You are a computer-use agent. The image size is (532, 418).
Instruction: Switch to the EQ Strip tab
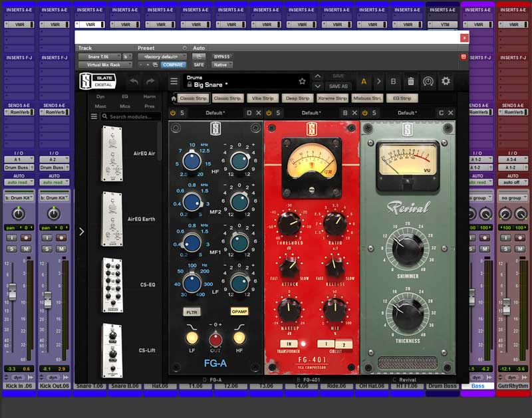(402, 98)
